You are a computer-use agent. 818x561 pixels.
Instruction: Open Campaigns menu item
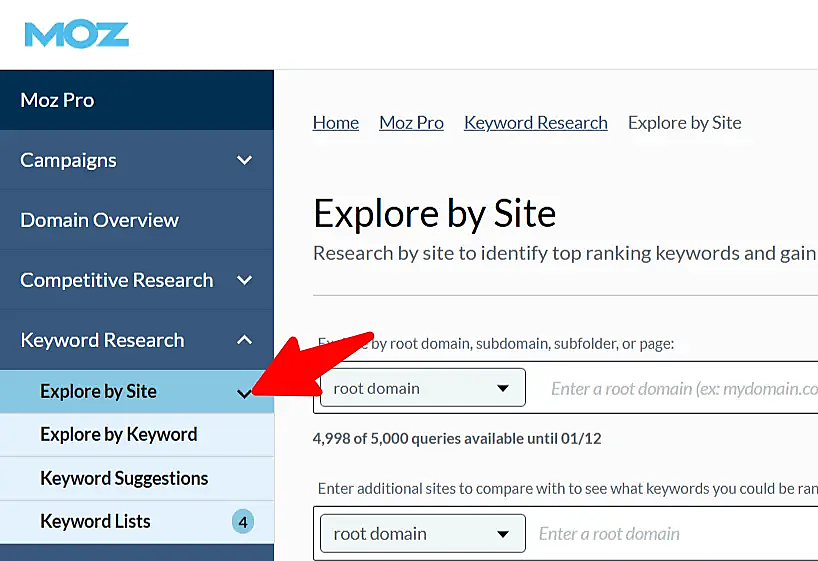point(68,160)
